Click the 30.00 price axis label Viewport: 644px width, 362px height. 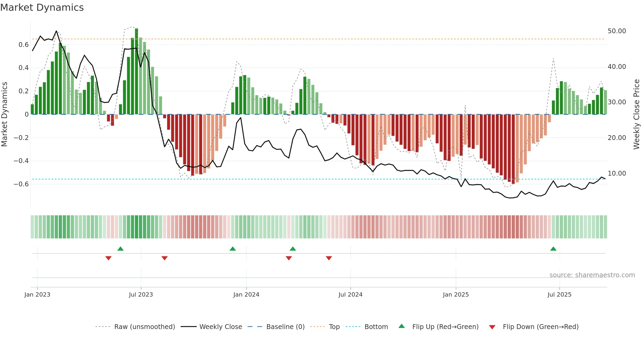coord(617,102)
